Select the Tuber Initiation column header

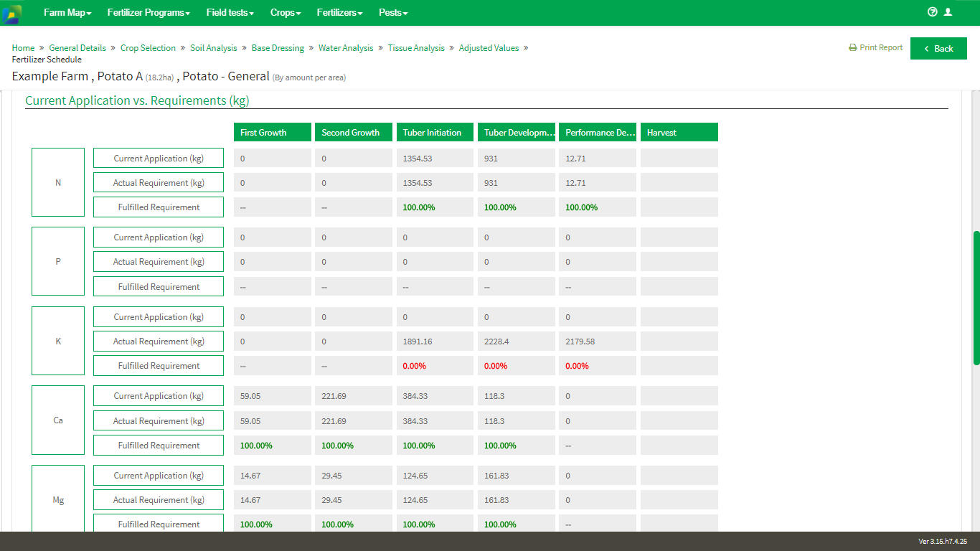(x=435, y=132)
